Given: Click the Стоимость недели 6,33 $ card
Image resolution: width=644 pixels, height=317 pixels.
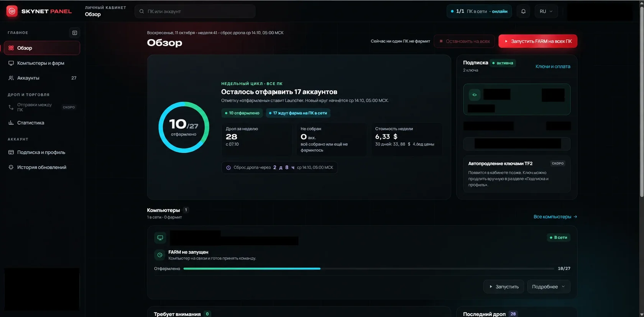Looking at the screenshot, I should [406, 139].
